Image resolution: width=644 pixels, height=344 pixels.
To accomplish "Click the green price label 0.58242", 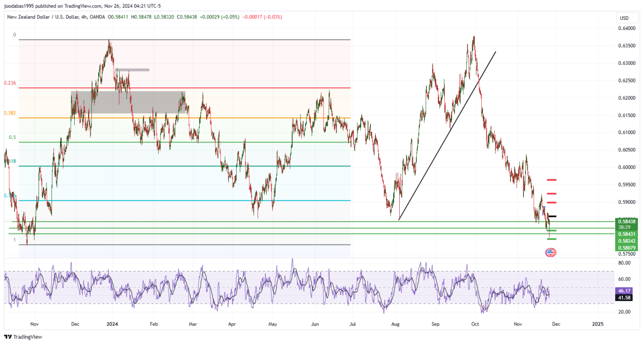I will point(627,241).
